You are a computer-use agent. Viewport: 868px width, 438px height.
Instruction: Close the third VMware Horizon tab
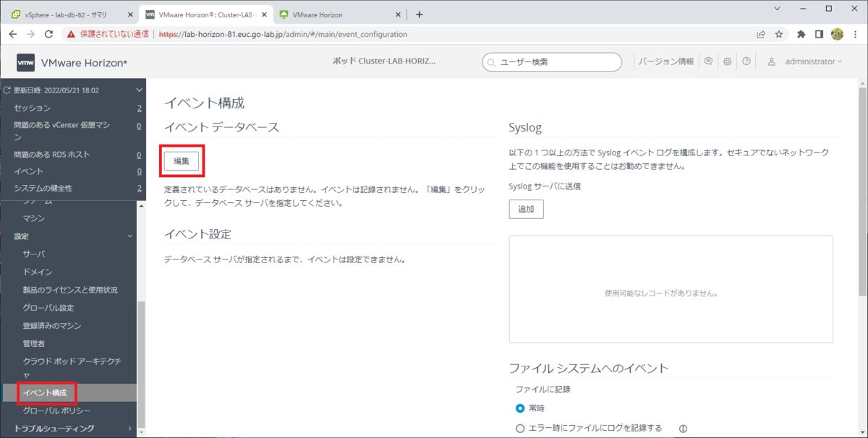click(x=399, y=14)
